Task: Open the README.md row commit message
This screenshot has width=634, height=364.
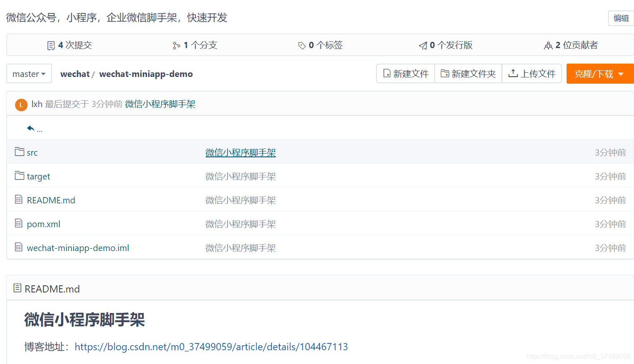Action: [x=240, y=200]
